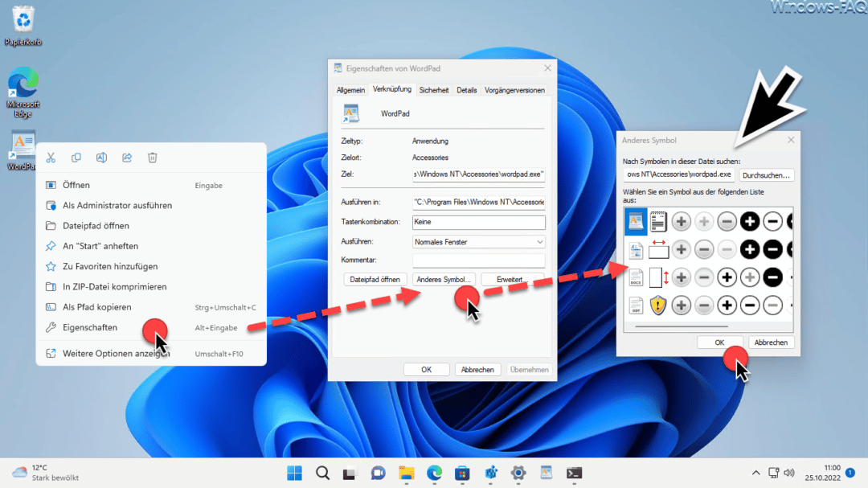Click the Delete trash icon in the context menu
This screenshot has width=868, height=488.
pyautogui.click(x=153, y=158)
